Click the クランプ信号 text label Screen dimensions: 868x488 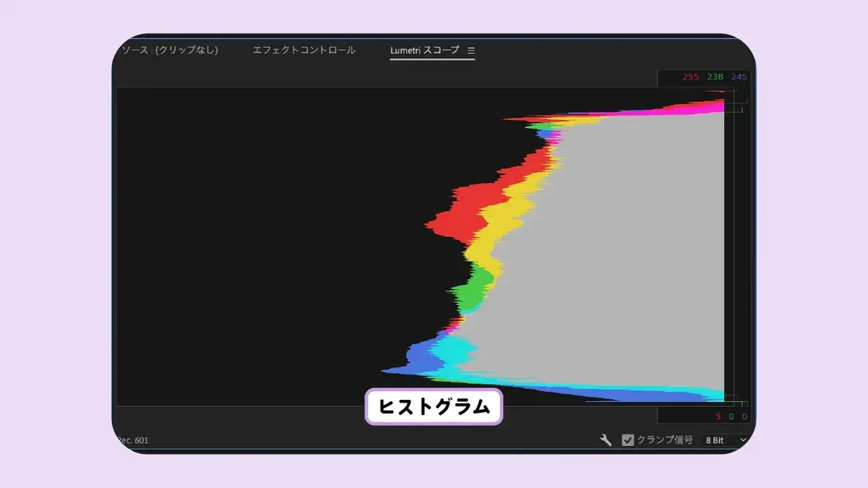[x=665, y=440]
